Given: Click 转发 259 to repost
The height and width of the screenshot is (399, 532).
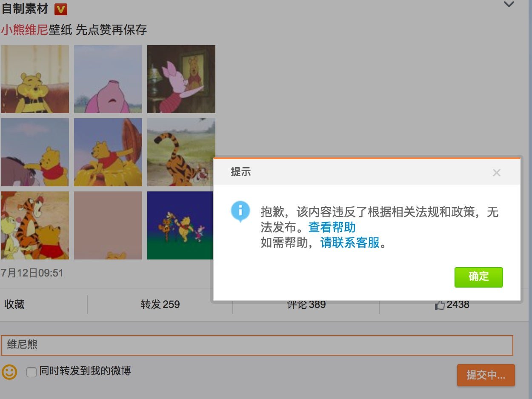Looking at the screenshot, I should pos(160,305).
